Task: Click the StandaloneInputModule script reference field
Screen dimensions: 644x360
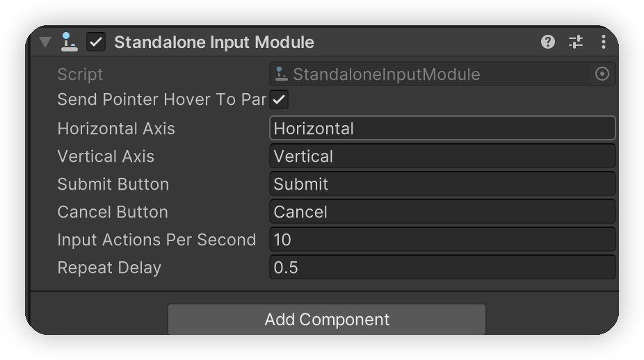Action: [x=431, y=74]
